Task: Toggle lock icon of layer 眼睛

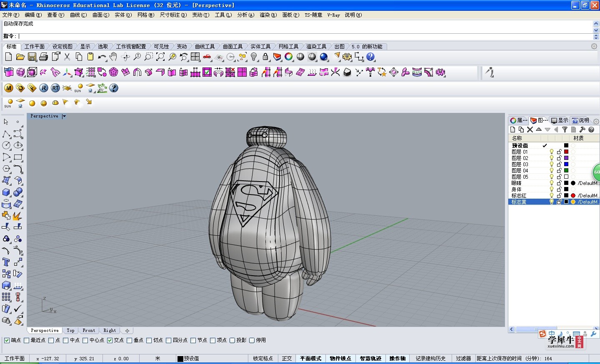Action: pos(559,183)
